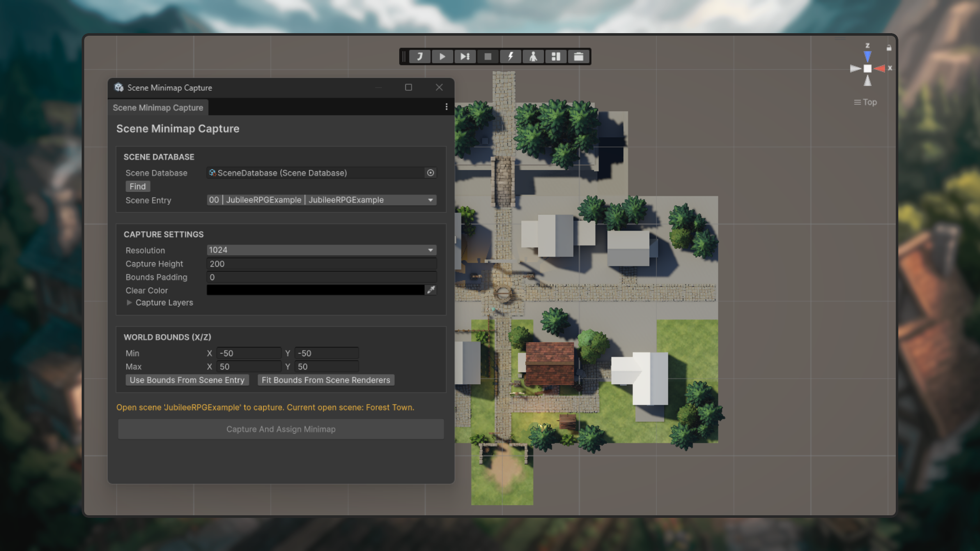Image resolution: width=980 pixels, height=551 pixels.
Task: Click the Capture Height field
Action: tap(322, 264)
